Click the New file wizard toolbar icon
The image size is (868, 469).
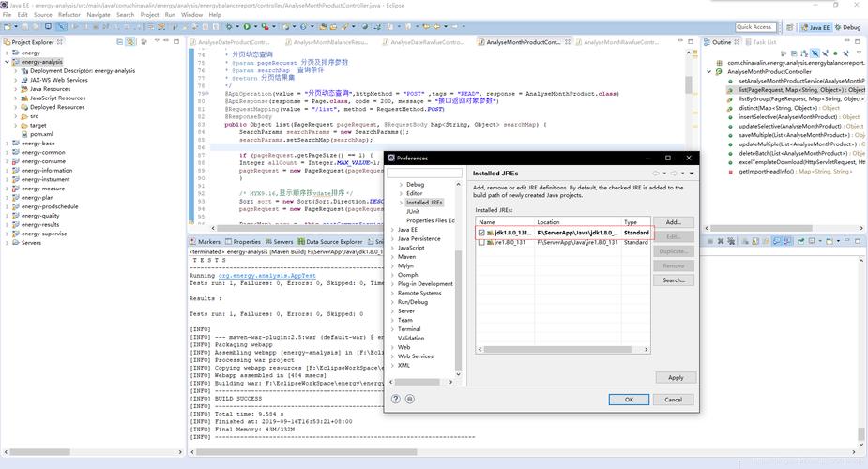(x=8, y=26)
